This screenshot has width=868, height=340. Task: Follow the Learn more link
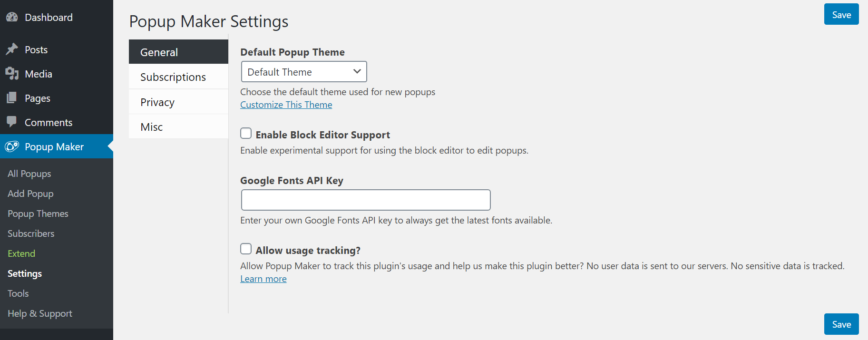pyautogui.click(x=263, y=279)
